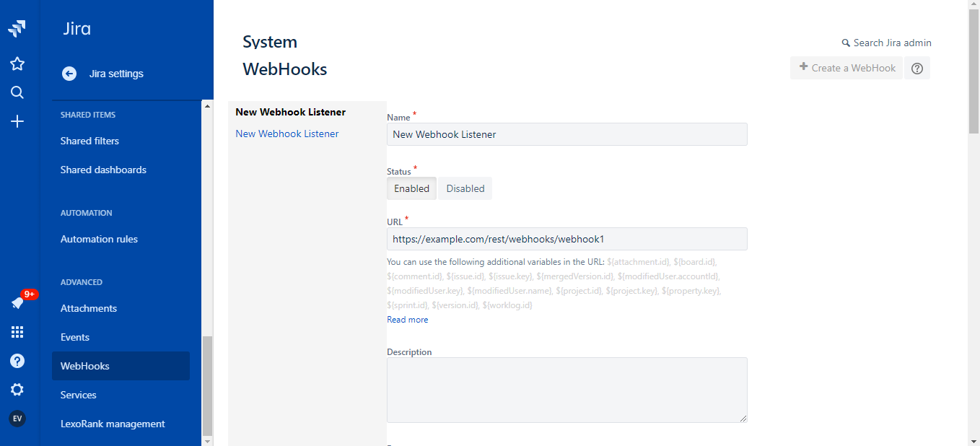Click the page scroll down arrow
This screenshot has height=446, width=980.
974,440
